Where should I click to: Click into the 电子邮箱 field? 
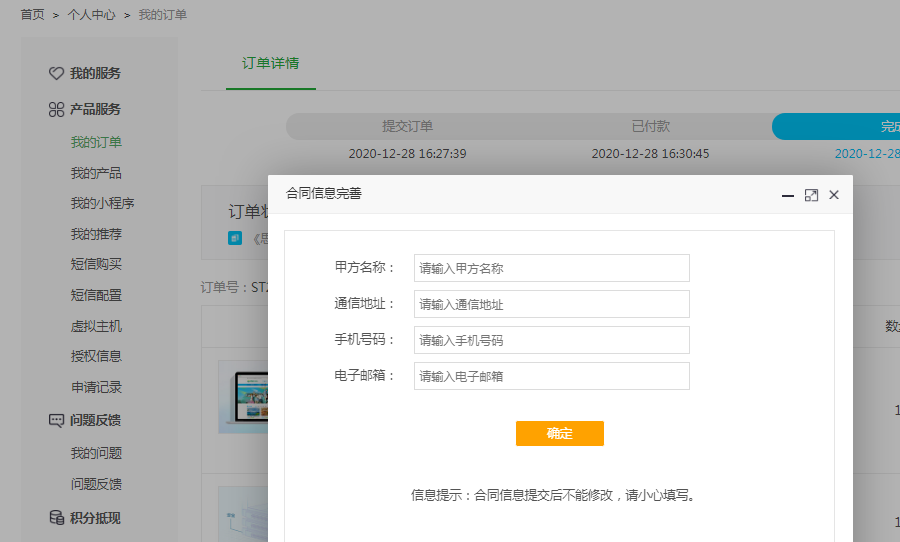pyautogui.click(x=551, y=376)
